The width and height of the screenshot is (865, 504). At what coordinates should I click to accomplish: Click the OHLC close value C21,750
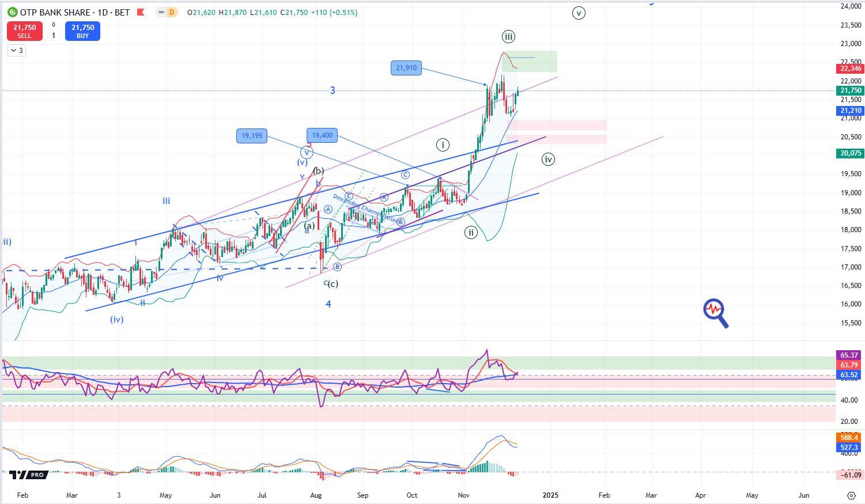293,12
